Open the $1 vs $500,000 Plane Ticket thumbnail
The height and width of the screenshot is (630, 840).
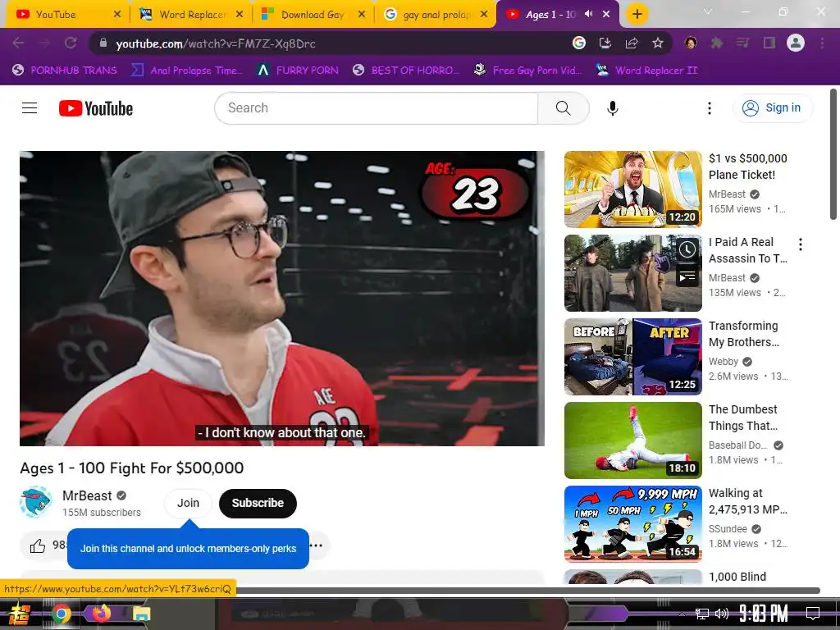click(x=632, y=189)
